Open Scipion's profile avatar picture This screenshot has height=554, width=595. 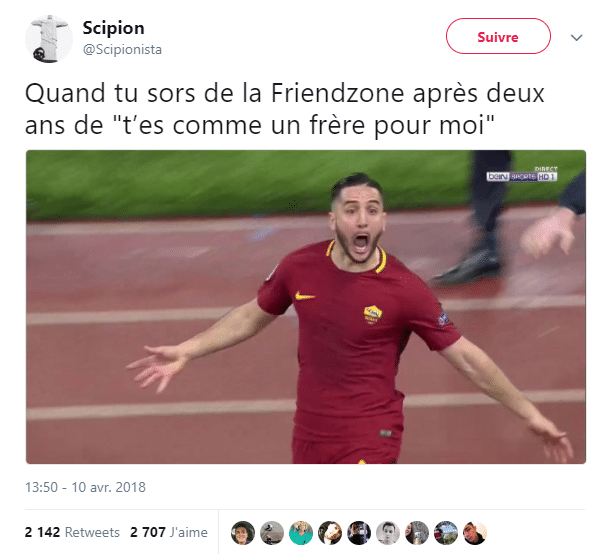tap(49, 39)
